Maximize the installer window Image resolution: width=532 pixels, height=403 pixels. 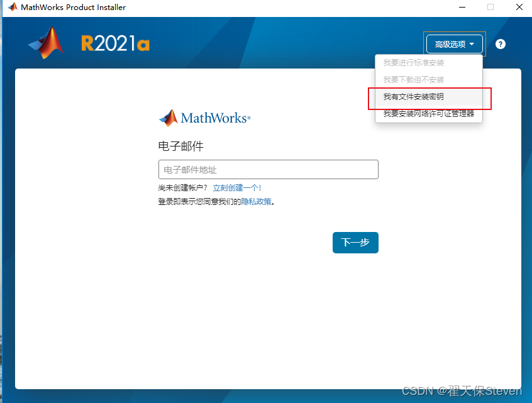pyautogui.click(x=490, y=8)
